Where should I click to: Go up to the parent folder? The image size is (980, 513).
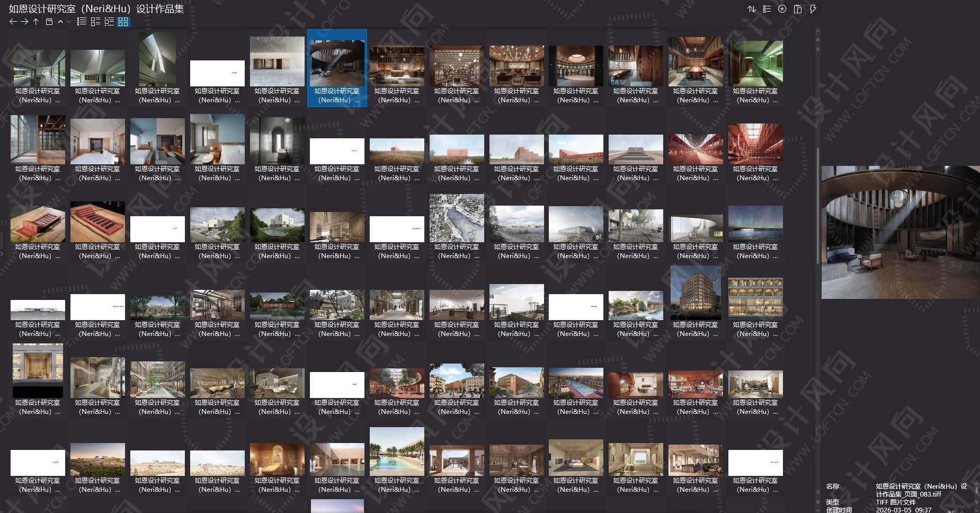point(36,22)
